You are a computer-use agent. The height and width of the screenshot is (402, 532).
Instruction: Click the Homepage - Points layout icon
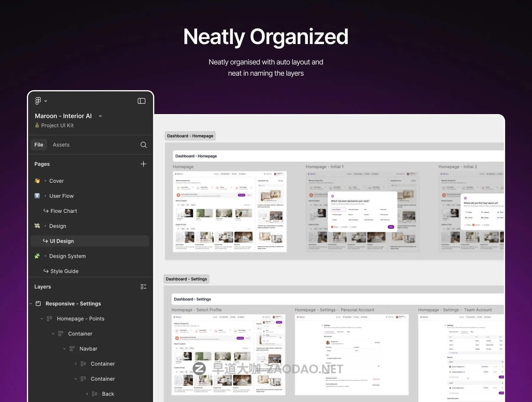tap(49, 319)
